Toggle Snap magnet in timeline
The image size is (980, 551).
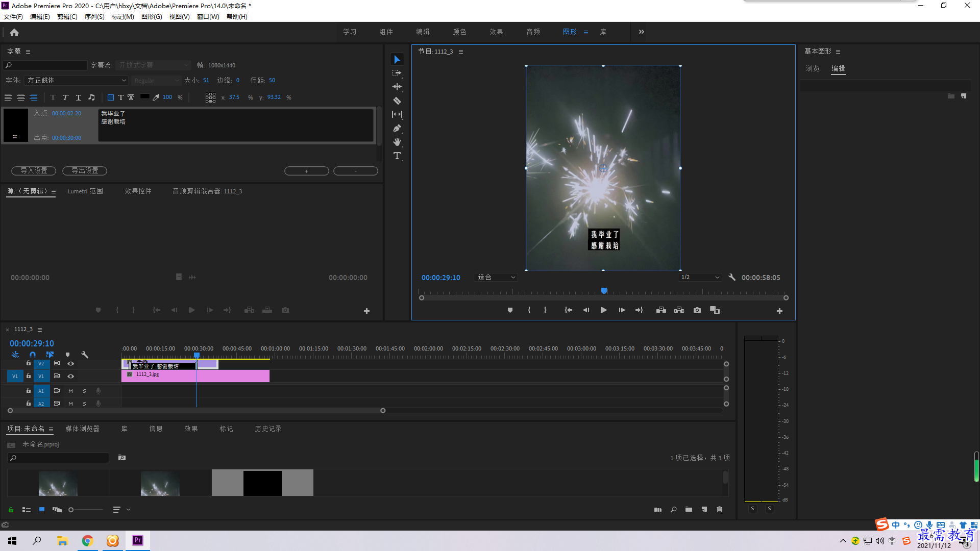coord(33,355)
